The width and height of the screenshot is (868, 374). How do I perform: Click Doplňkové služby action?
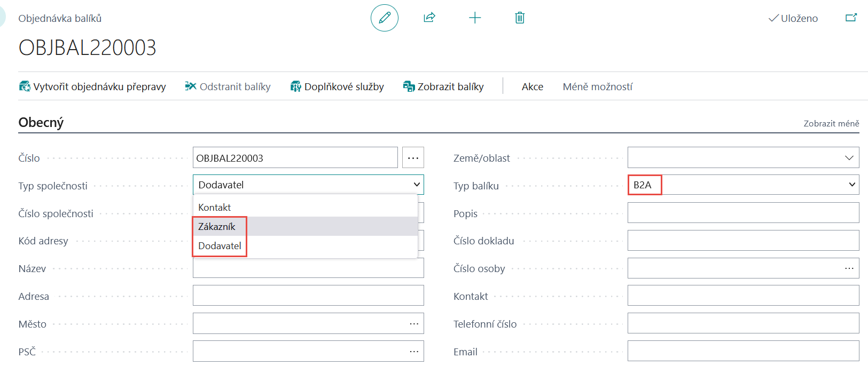tap(337, 86)
